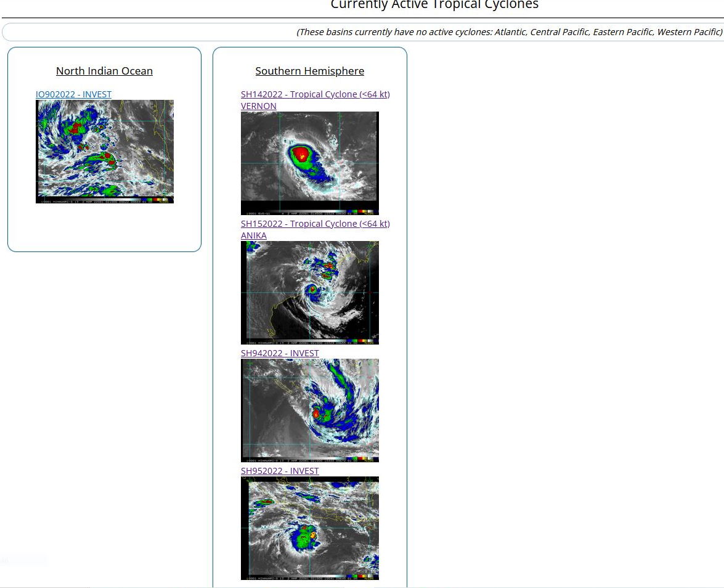Image resolution: width=724 pixels, height=588 pixels.
Task: Click the SH952022 satellite image thumbnail
Action: coord(309,528)
